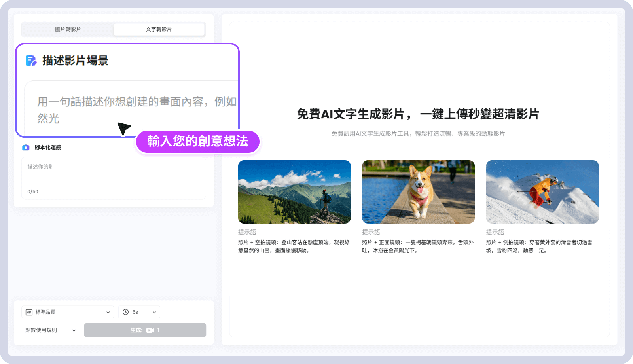Click 提示語 label under the corgi image

pos(371,232)
